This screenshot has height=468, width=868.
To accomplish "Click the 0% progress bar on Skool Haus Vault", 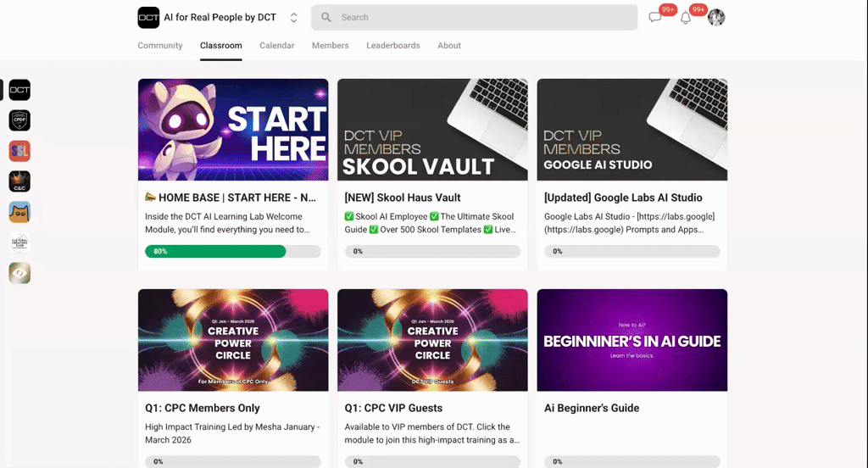I will [x=432, y=252].
